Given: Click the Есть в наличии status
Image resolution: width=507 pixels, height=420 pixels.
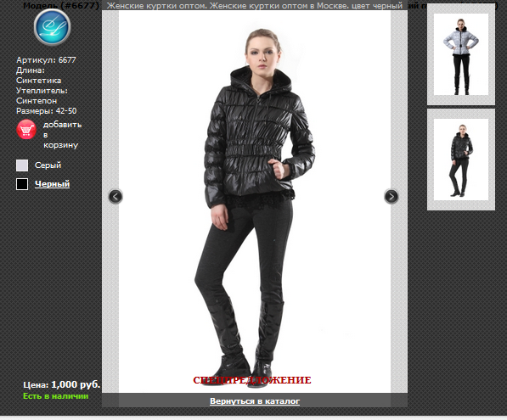Looking at the screenshot, I should click(x=55, y=396).
